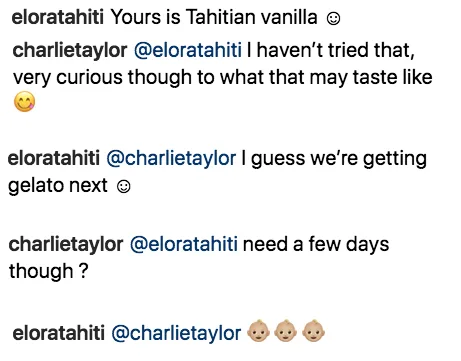Open eloratahiti profile from Tahitian vanilla comment
The height and width of the screenshot is (361, 461).
point(58,17)
